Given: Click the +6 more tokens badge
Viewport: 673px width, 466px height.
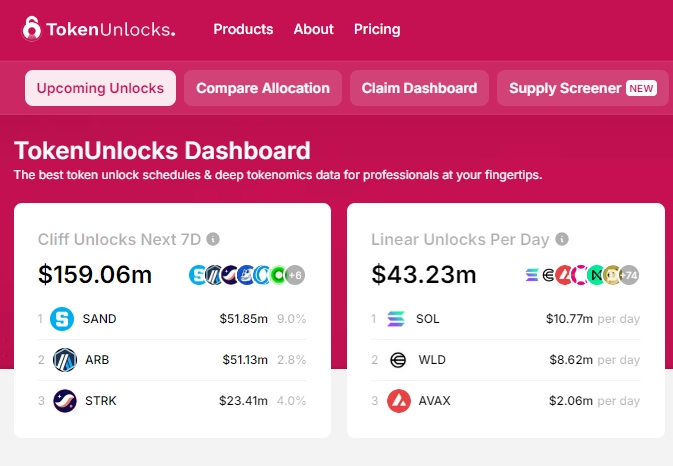Looking at the screenshot, I should coord(295,275).
